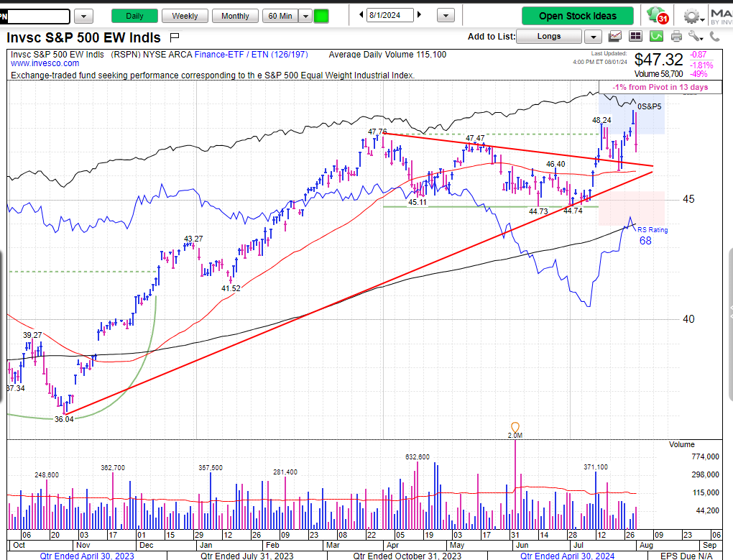
Task: Expand the Add to List dropdown arrow
Action: click(x=593, y=37)
